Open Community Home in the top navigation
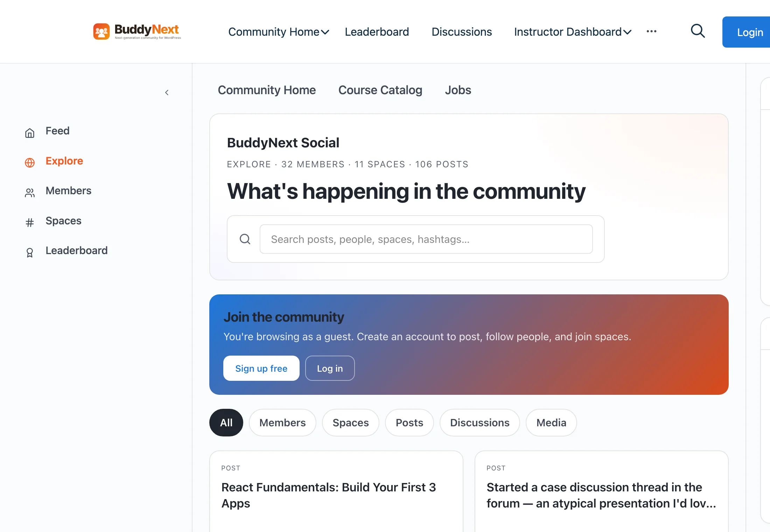 (274, 32)
